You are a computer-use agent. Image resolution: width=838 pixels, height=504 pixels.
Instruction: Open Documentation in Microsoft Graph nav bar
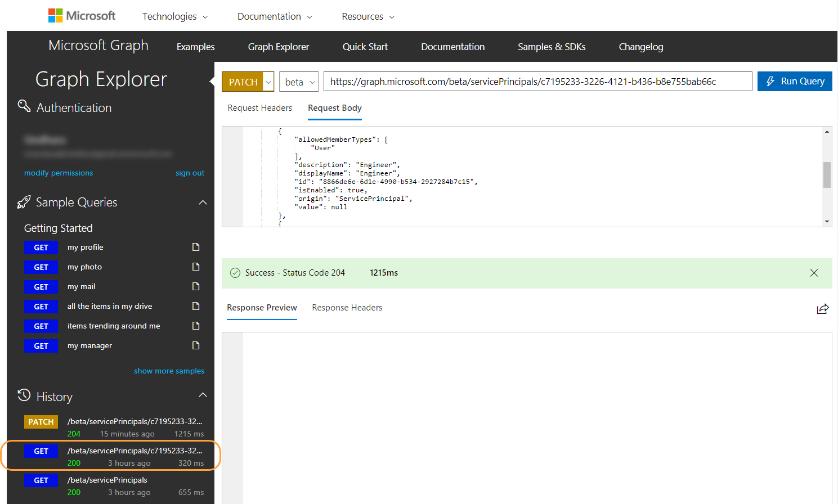click(453, 47)
